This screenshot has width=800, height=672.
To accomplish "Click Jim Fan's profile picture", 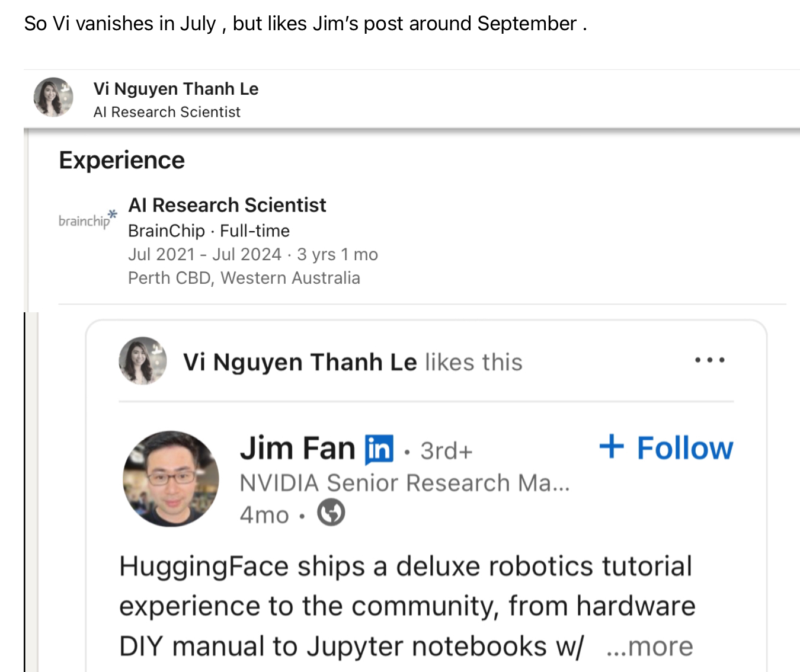I will coord(171,479).
